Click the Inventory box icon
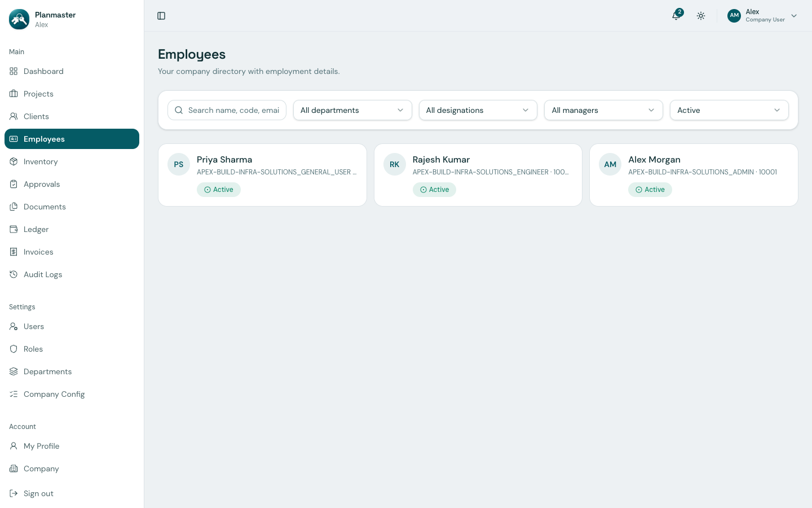 pos(14,161)
